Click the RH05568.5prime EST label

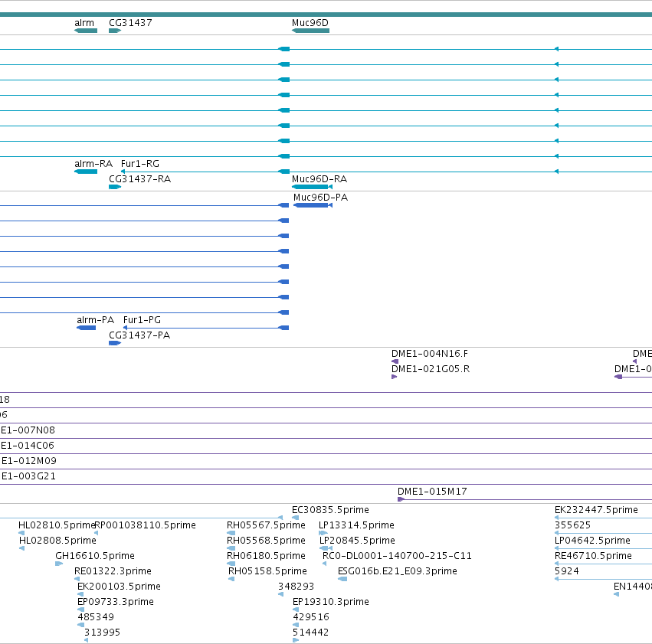tap(266, 541)
